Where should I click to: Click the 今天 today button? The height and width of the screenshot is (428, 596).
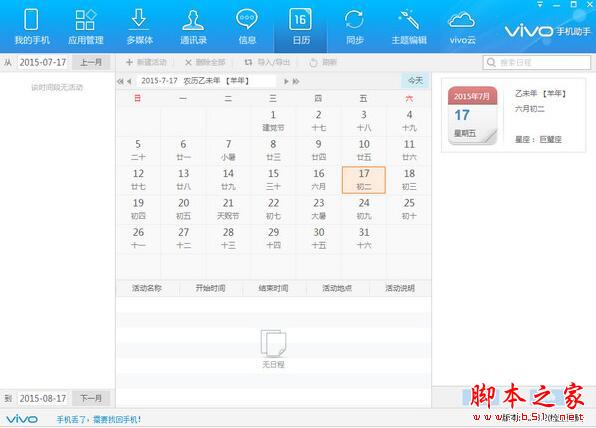click(415, 81)
